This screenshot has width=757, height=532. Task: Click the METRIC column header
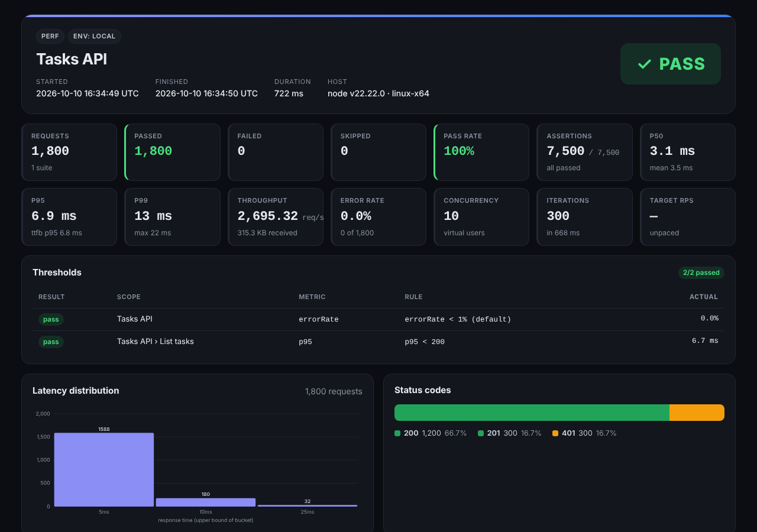pos(312,297)
